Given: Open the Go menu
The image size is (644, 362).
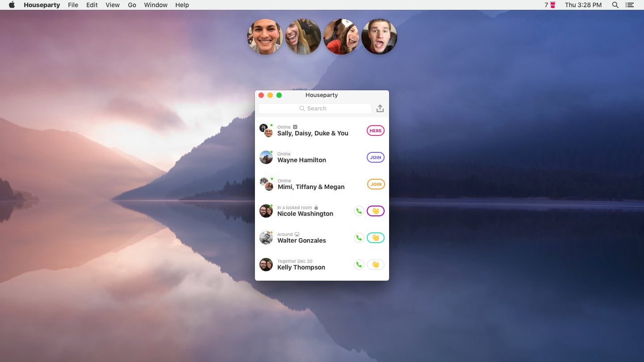Looking at the screenshot, I should [132, 5].
